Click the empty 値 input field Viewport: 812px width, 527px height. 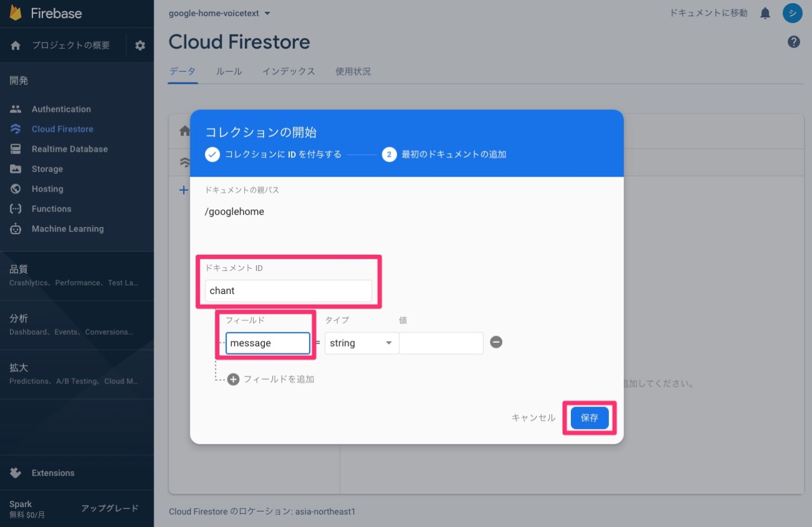[441, 343]
